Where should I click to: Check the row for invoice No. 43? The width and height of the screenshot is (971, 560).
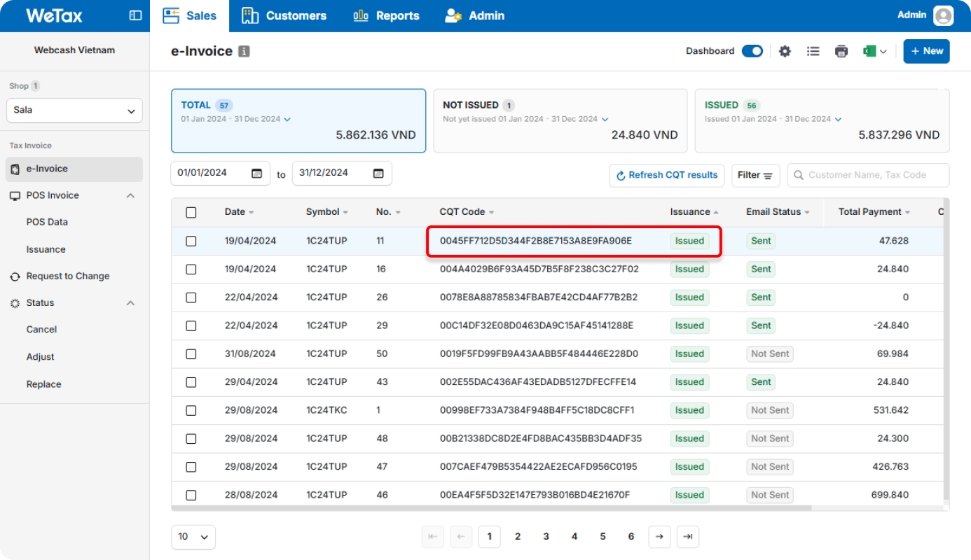coord(191,382)
